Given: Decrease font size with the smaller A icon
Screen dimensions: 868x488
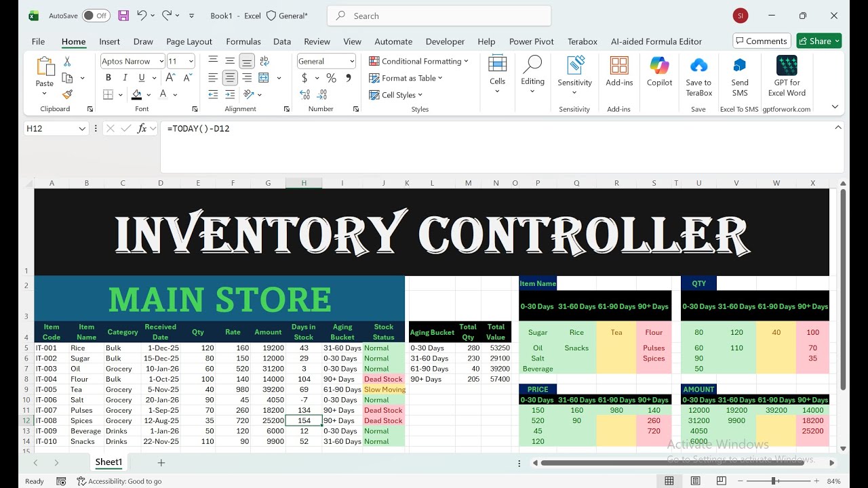Looking at the screenshot, I should pyautogui.click(x=188, y=78).
